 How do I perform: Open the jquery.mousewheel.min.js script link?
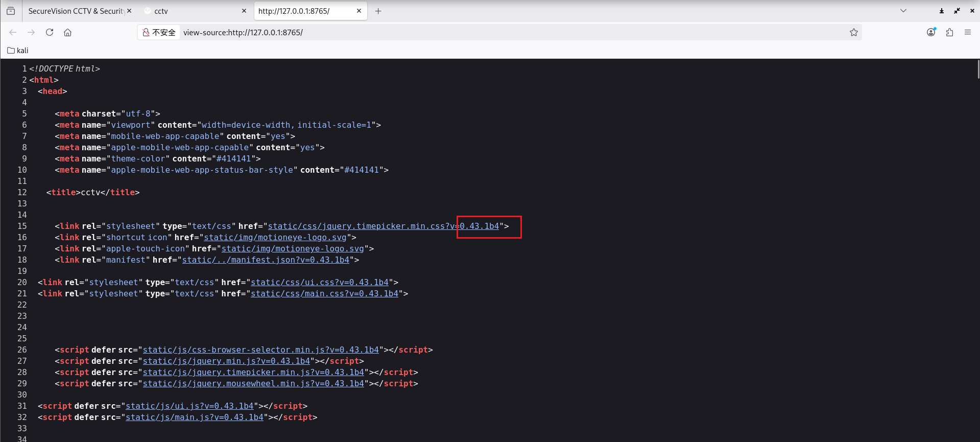click(253, 383)
